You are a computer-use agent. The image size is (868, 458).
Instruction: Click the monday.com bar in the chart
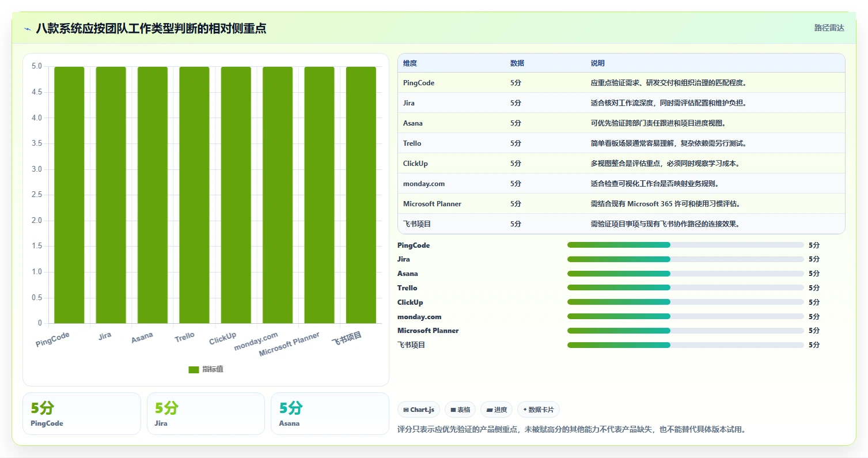pos(278,195)
